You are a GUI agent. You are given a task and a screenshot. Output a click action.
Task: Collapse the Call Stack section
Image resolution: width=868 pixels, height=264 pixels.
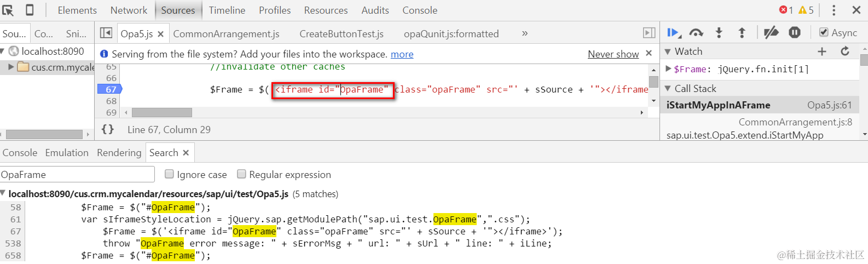[668, 88]
